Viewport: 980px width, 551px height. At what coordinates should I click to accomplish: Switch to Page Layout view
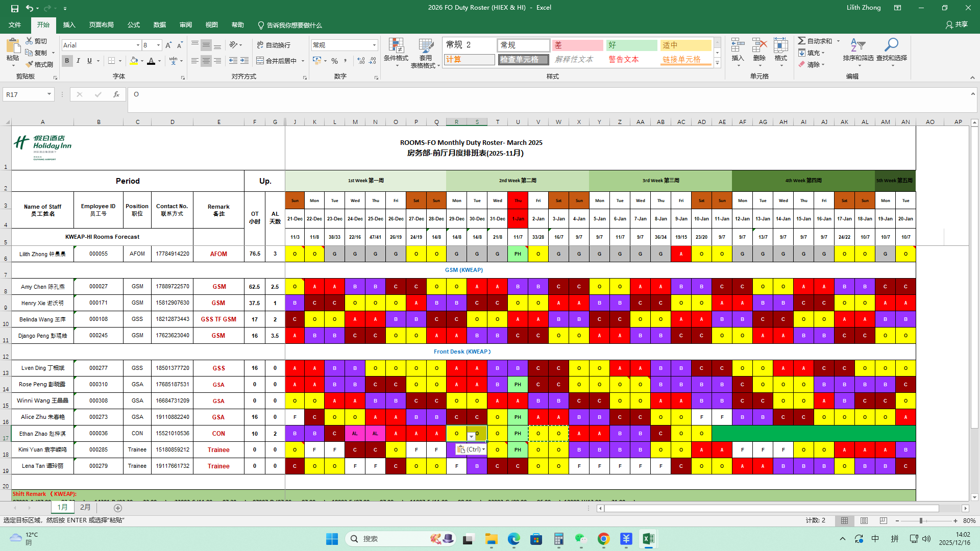[864, 520]
